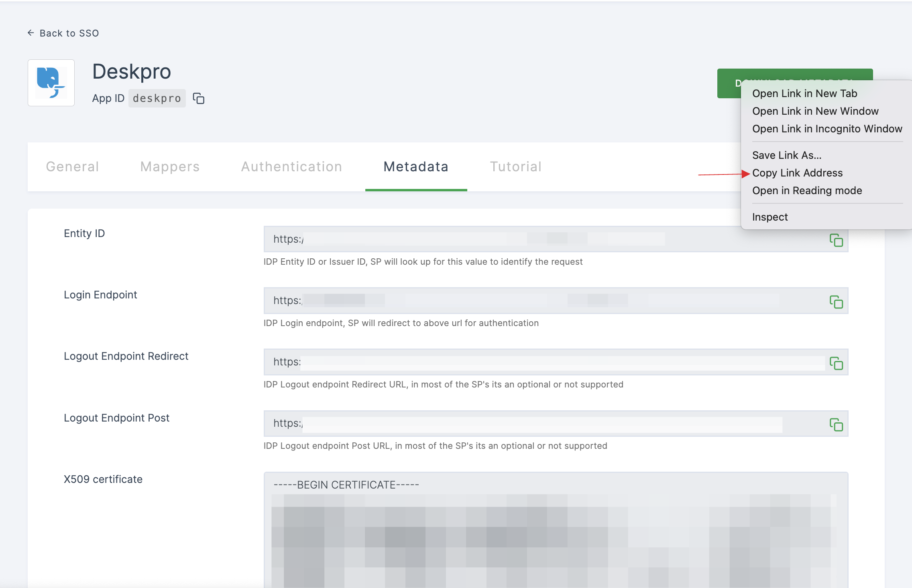Open the Mappers tab
The image size is (912, 588).
pos(170,166)
